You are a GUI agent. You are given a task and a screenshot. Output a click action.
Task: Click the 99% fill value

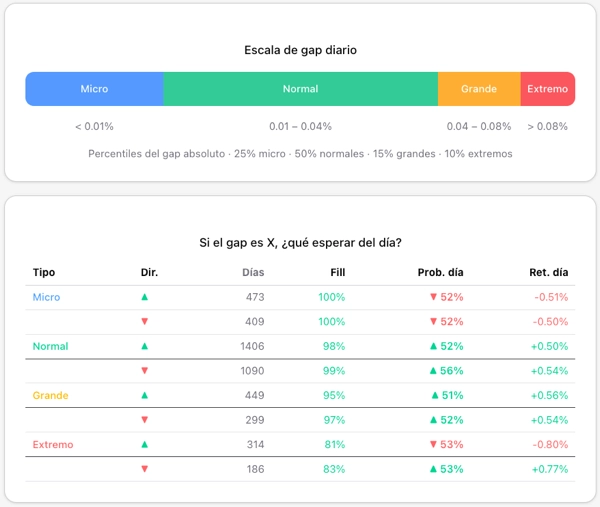334,371
